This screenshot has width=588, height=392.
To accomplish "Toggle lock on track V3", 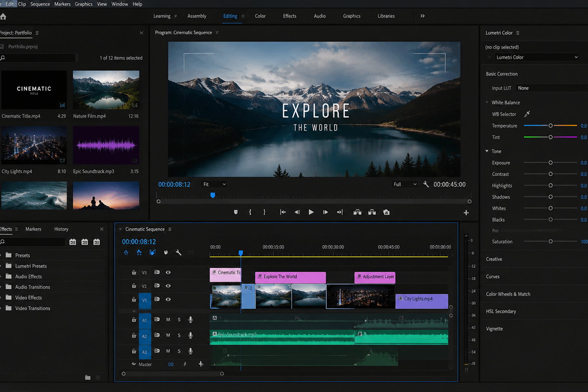I will tap(134, 272).
